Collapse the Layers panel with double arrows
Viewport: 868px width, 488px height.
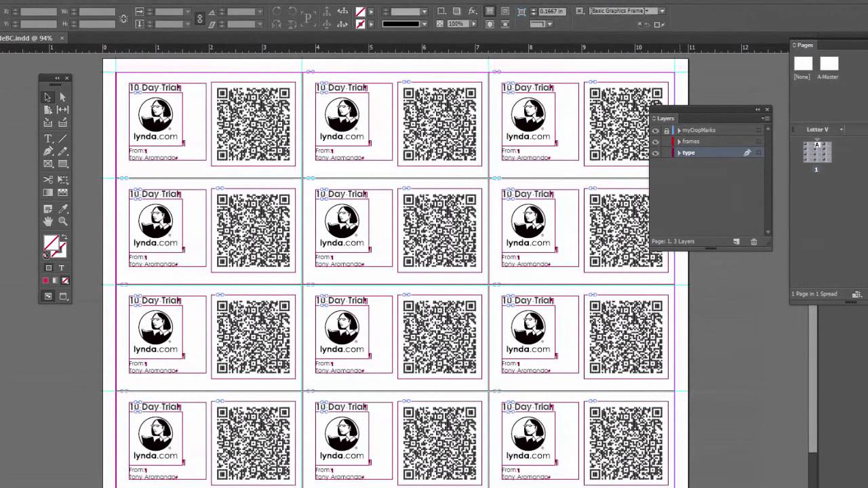757,109
